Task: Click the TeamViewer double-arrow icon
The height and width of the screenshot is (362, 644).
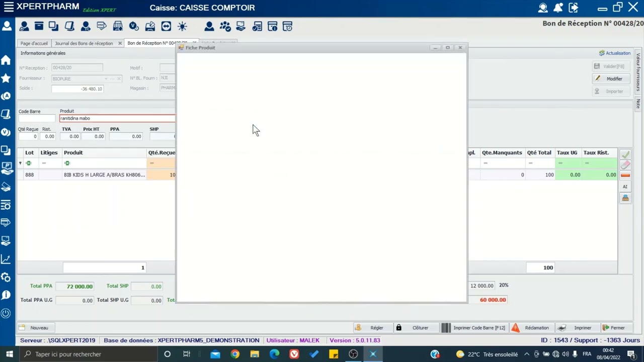Action: pyautogui.click(x=166, y=26)
